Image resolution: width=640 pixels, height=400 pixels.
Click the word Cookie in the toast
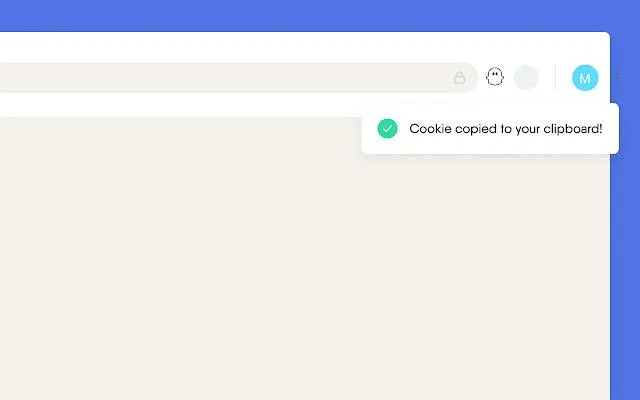(x=430, y=128)
